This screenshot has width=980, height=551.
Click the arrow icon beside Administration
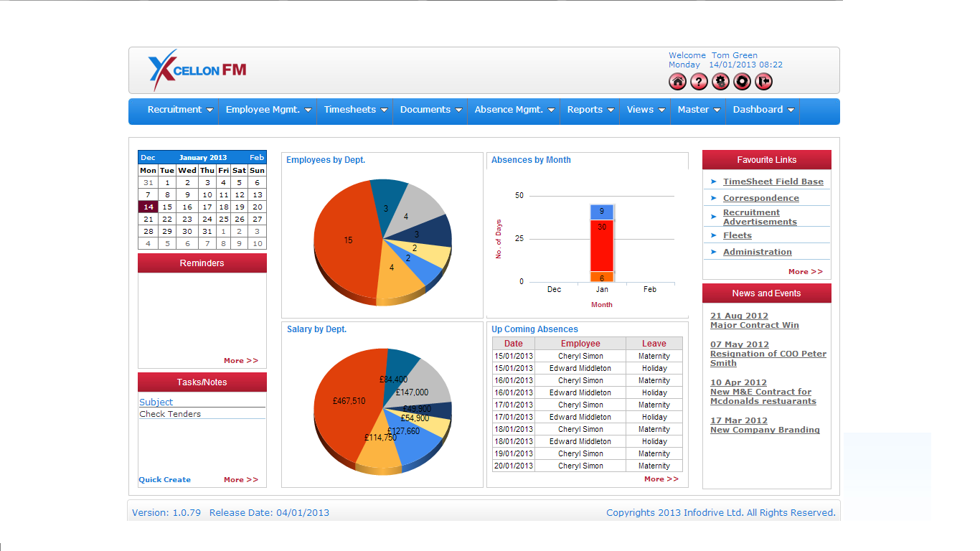click(x=713, y=252)
